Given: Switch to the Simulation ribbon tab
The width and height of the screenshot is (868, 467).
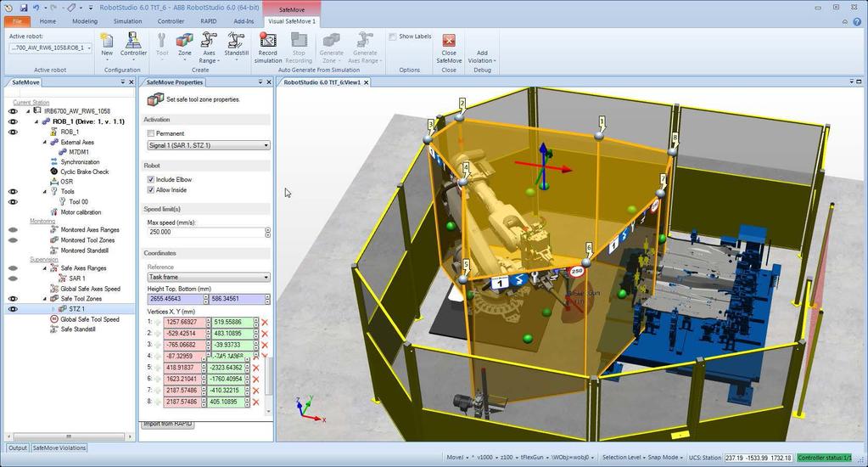Looking at the screenshot, I should [127, 21].
